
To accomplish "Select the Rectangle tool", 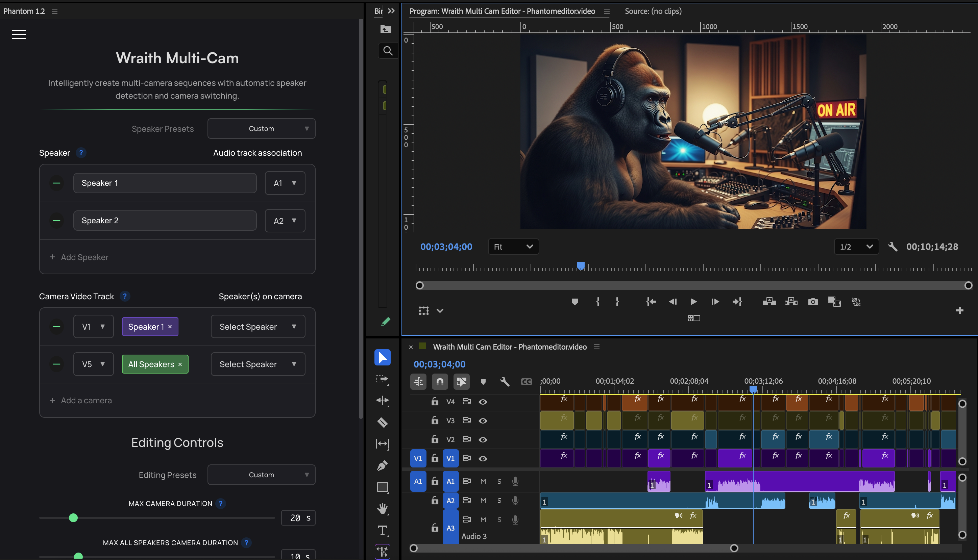I will pos(383,487).
